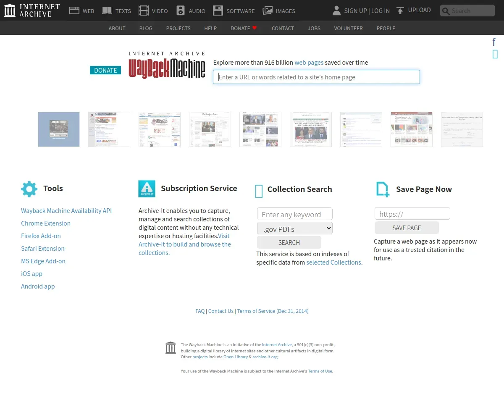Open the People menu item

coord(386,28)
